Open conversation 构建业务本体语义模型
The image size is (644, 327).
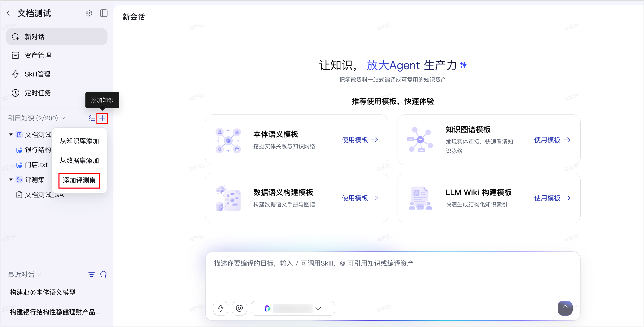pos(43,292)
